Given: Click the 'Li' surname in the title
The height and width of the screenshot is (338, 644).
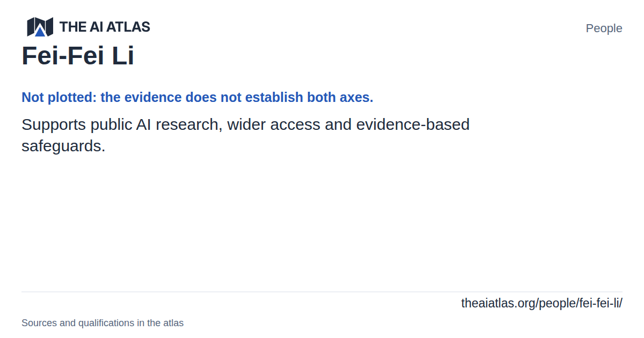Looking at the screenshot, I should click(x=123, y=55).
